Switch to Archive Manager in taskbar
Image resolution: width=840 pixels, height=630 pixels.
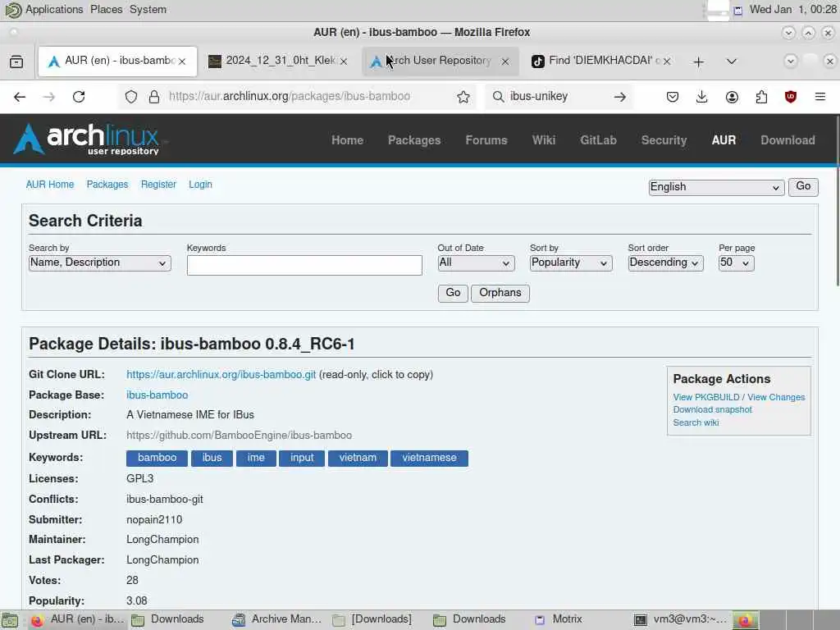(x=277, y=620)
